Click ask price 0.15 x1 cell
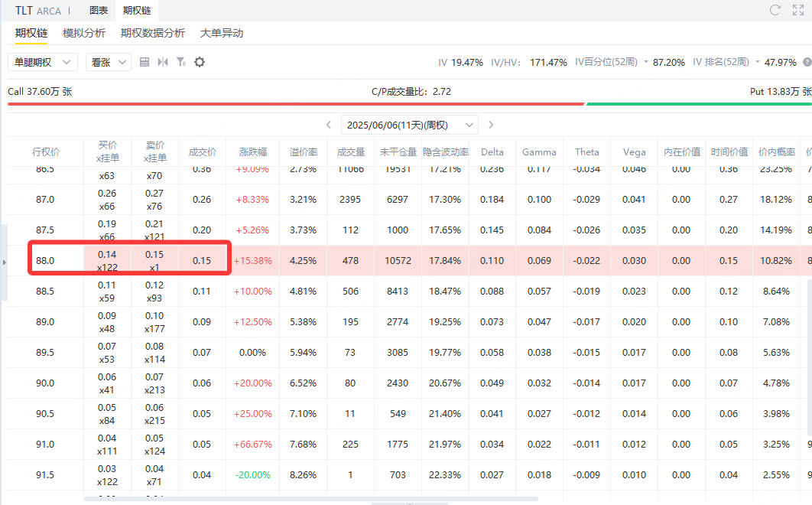Screen dimensions: 812x505 [x=154, y=261]
